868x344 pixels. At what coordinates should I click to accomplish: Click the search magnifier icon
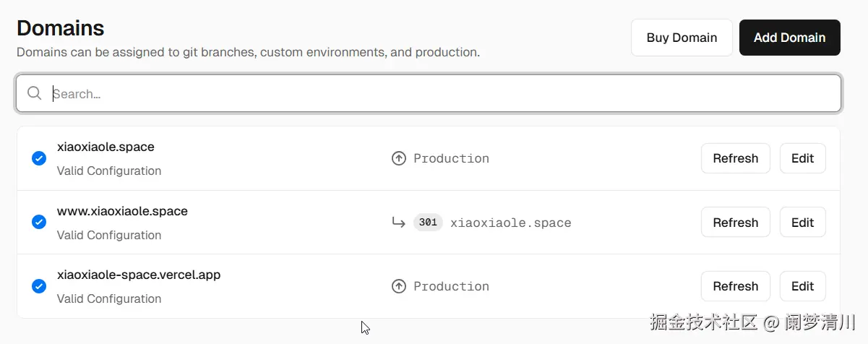tap(34, 93)
